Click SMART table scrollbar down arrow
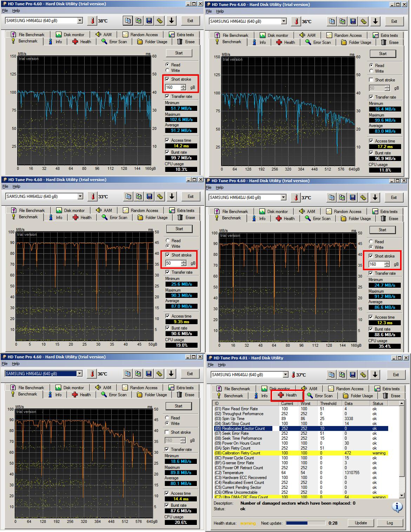Screen dimensions: 411x532 [402, 495]
